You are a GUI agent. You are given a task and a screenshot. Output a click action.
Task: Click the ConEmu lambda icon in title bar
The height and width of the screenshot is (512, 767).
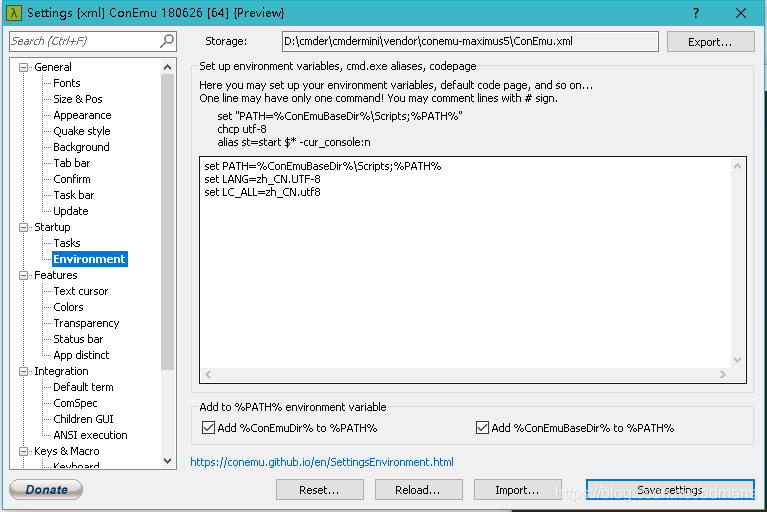(14, 13)
